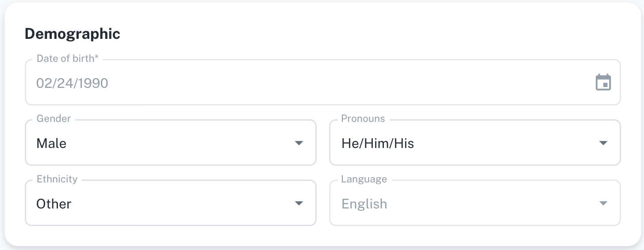Click the Gender dropdown arrow
The image size is (644, 250).
pyautogui.click(x=299, y=143)
